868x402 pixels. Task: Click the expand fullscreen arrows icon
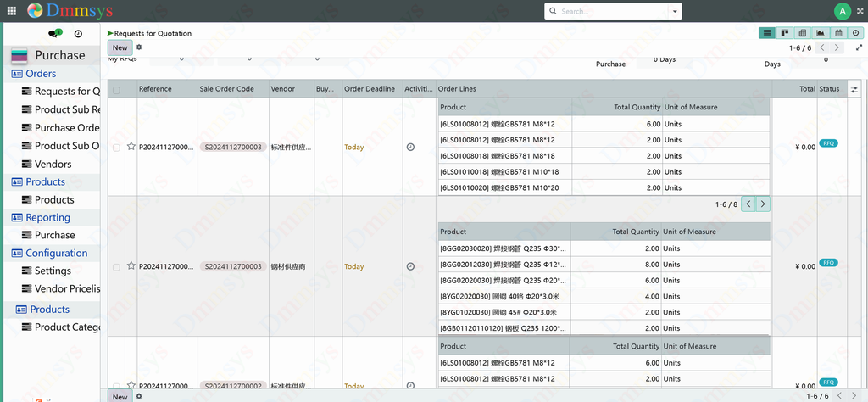coord(859,48)
